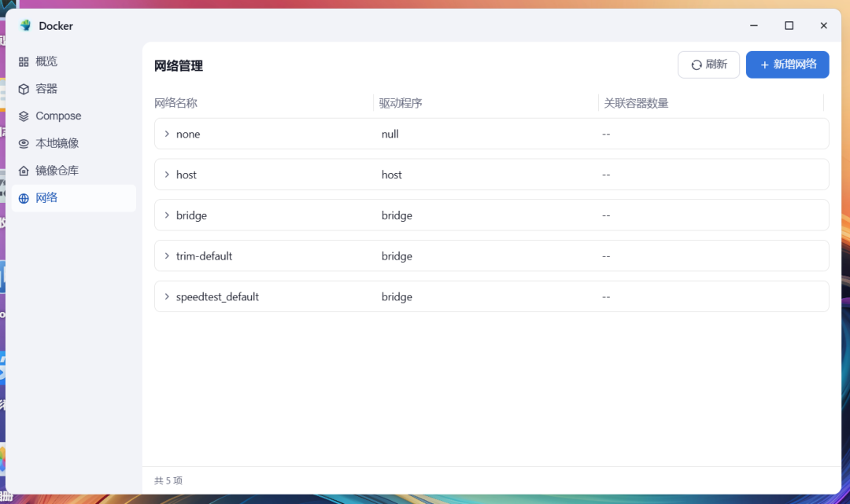Viewport: 850px width, 504px height.
Task: Expand the trim-default network row
Action: pos(167,256)
